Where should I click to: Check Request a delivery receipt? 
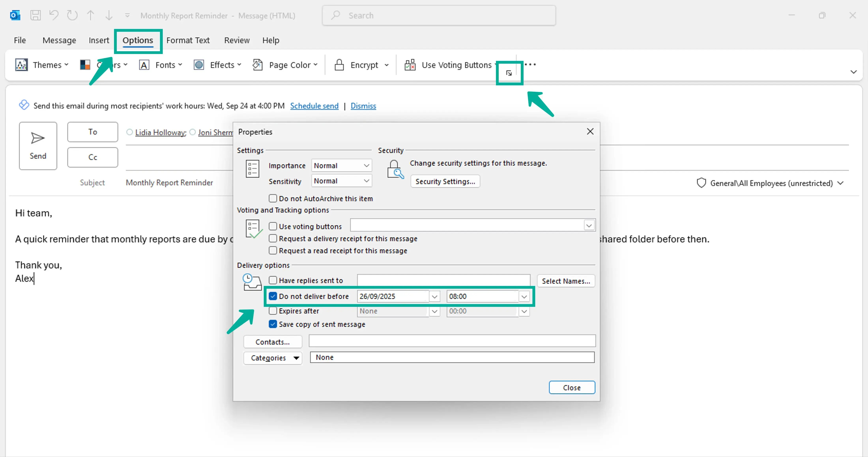coord(273,238)
